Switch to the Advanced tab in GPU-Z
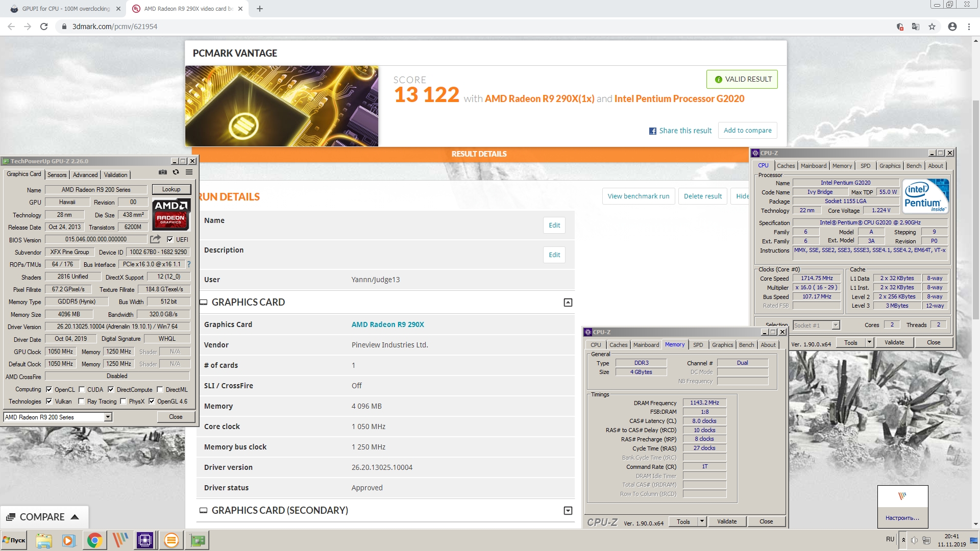The image size is (980, 551). click(x=85, y=175)
